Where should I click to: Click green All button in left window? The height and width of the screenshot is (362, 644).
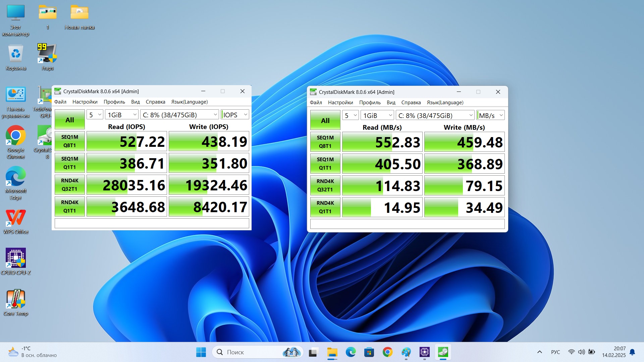pos(70,120)
